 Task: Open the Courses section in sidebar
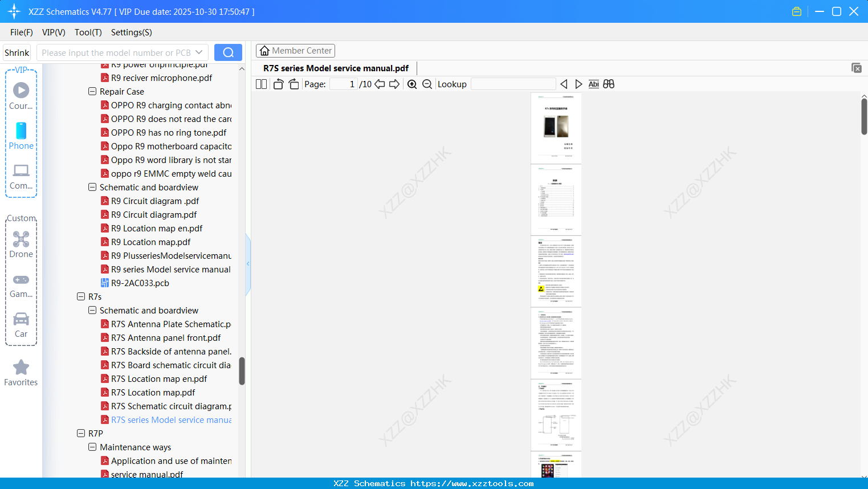pos(21,96)
